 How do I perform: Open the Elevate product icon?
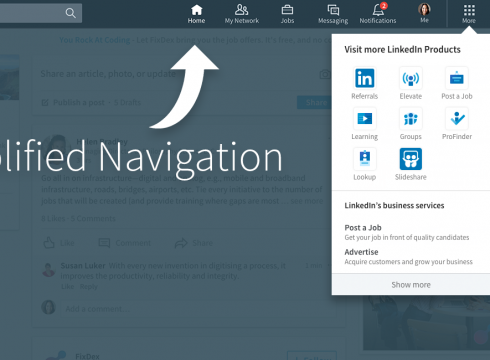point(411,78)
